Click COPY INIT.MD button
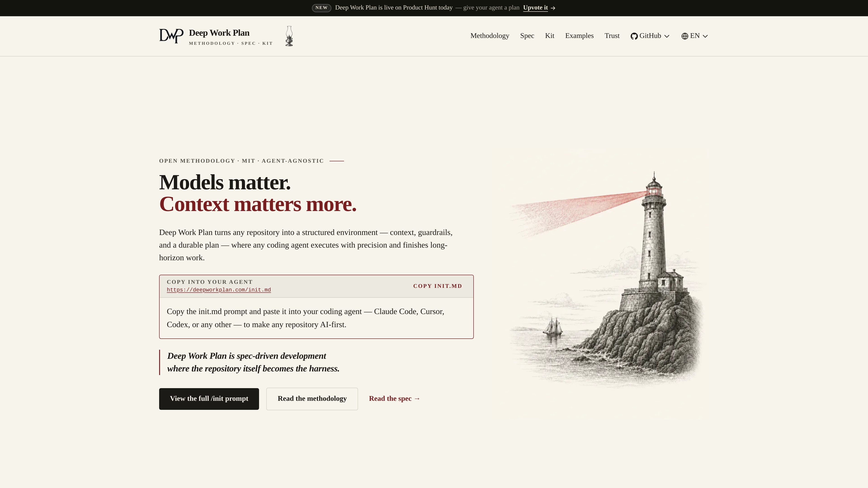The image size is (868, 488). 438,286
